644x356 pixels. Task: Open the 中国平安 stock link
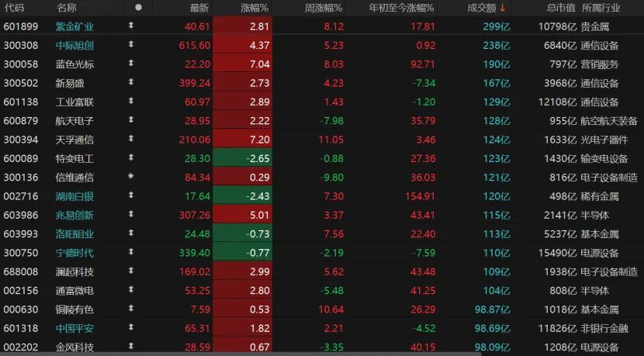tap(74, 329)
